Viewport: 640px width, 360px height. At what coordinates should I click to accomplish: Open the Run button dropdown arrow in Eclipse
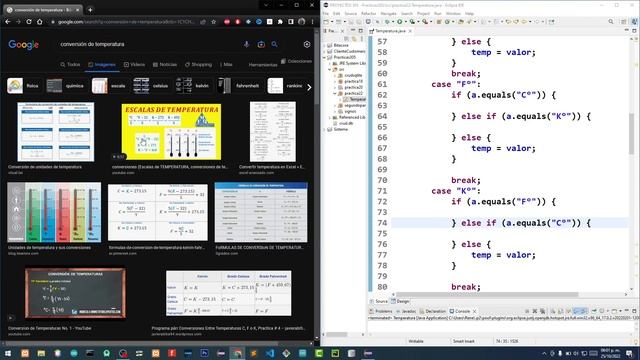click(x=405, y=22)
